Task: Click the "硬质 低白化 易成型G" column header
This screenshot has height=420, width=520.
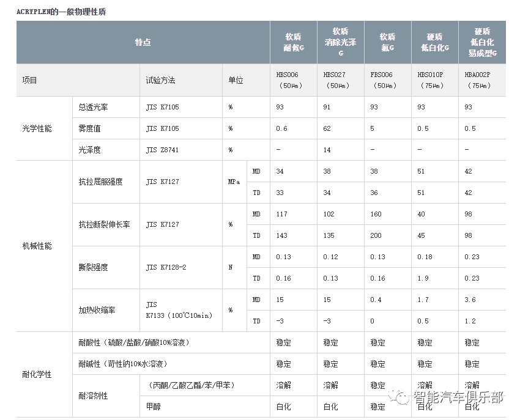Action: tap(482, 42)
